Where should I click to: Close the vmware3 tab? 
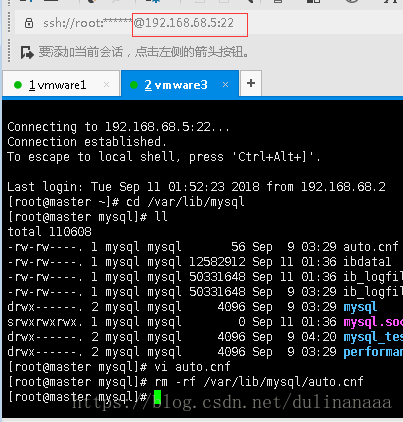coord(225,85)
